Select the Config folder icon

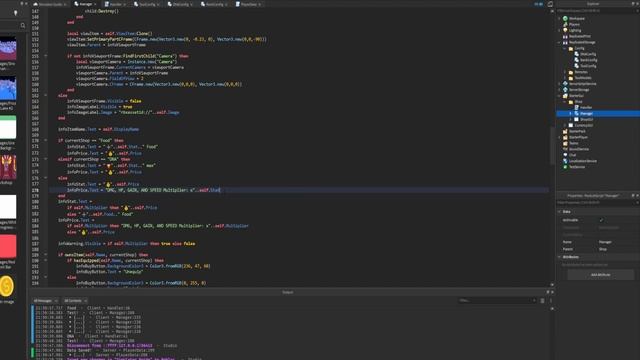tap(571, 48)
